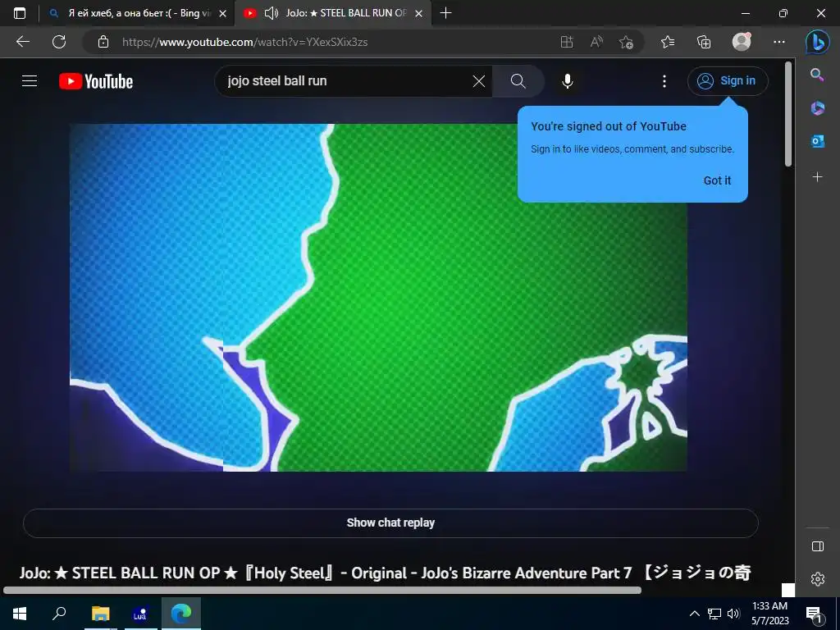
Task: Click the Edge icon on taskbar
Action: pos(181,614)
